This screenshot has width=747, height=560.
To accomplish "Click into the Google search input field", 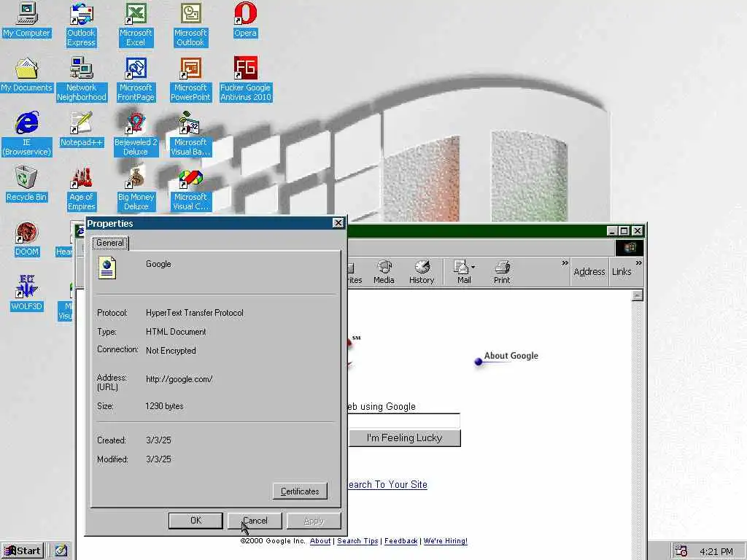I will coord(404,421).
